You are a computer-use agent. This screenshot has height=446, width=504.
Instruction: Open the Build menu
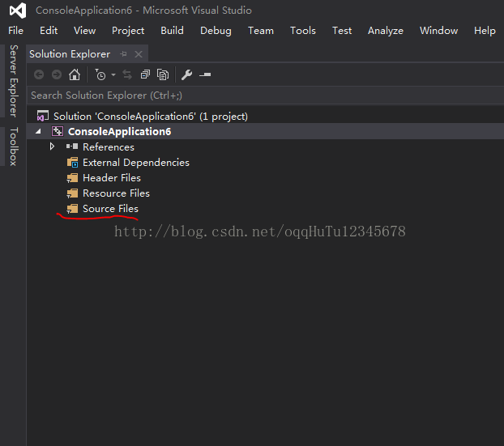[x=172, y=31]
